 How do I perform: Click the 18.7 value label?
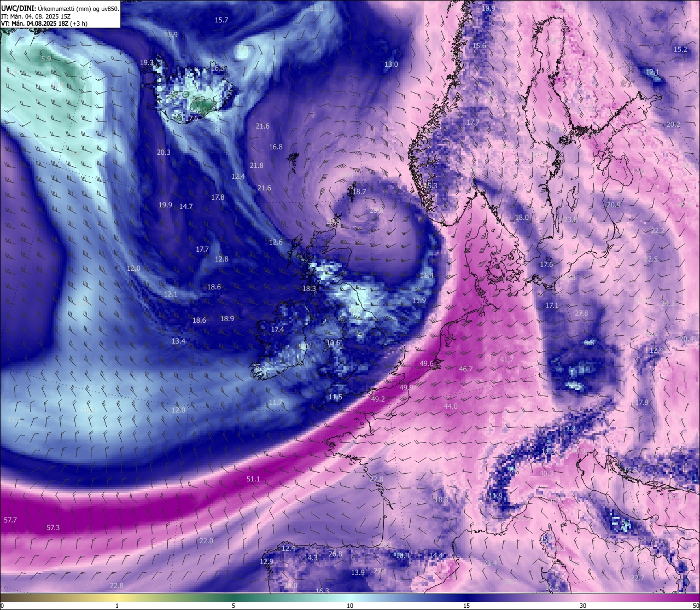tap(359, 191)
